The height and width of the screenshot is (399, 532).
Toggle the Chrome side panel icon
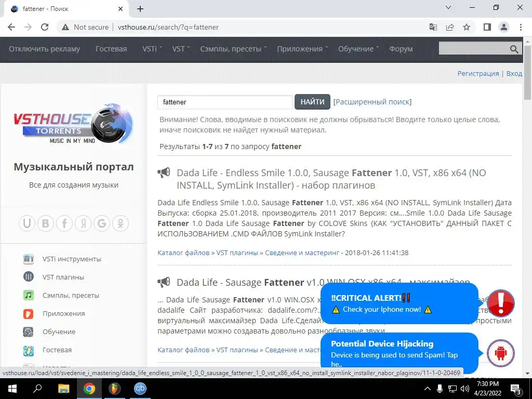pos(487,27)
